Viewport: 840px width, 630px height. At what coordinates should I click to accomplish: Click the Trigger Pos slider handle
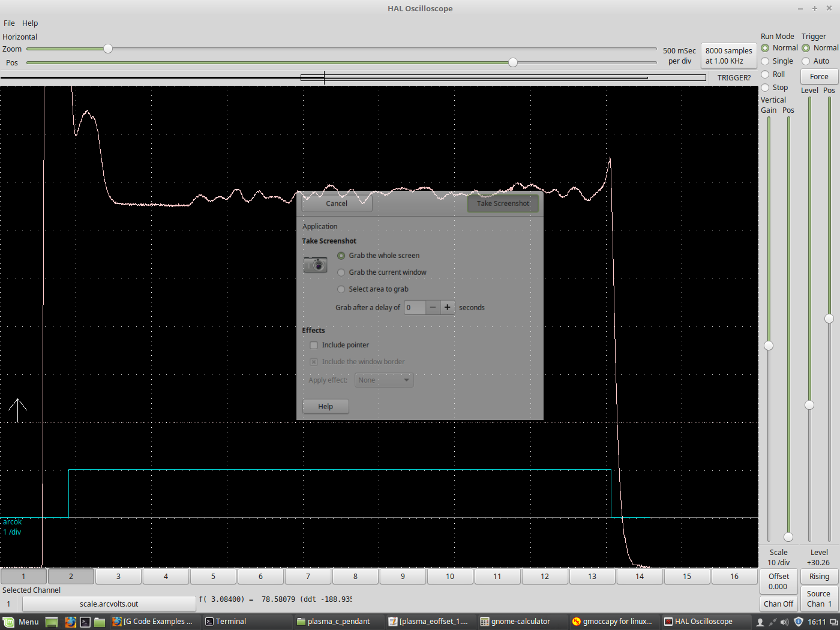click(x=829, y=319)
